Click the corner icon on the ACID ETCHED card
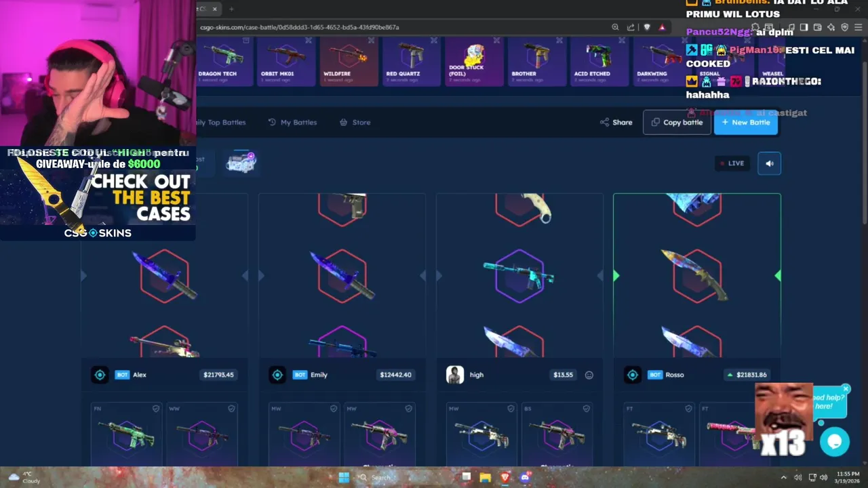 pos(621,41)
